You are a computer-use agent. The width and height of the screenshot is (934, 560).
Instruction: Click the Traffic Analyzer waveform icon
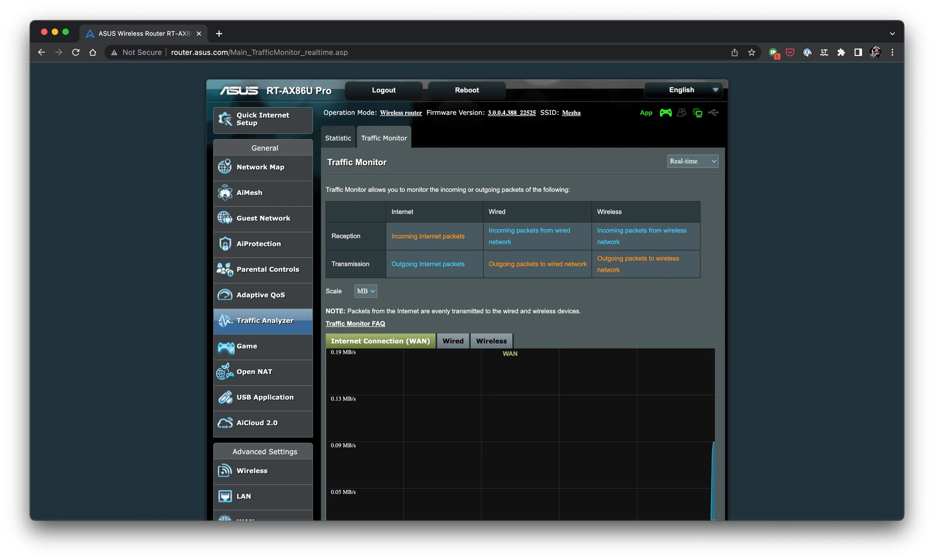point(225,320)
